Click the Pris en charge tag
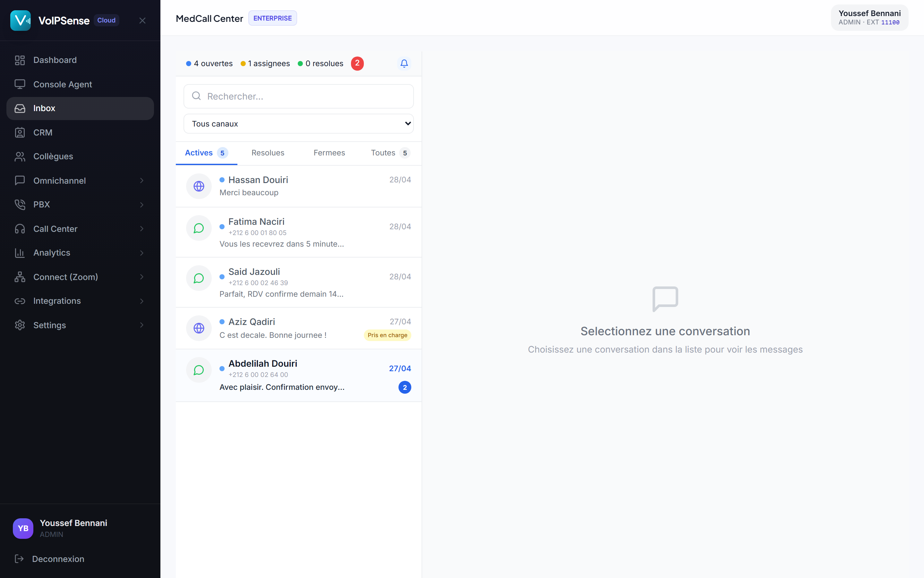 coord(387,335)
